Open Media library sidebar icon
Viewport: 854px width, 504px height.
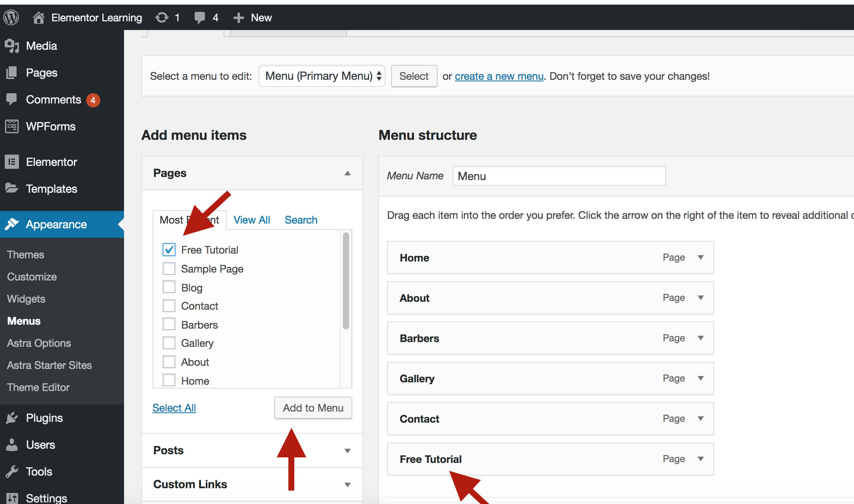pyautogui.click(x=12, y=46)
